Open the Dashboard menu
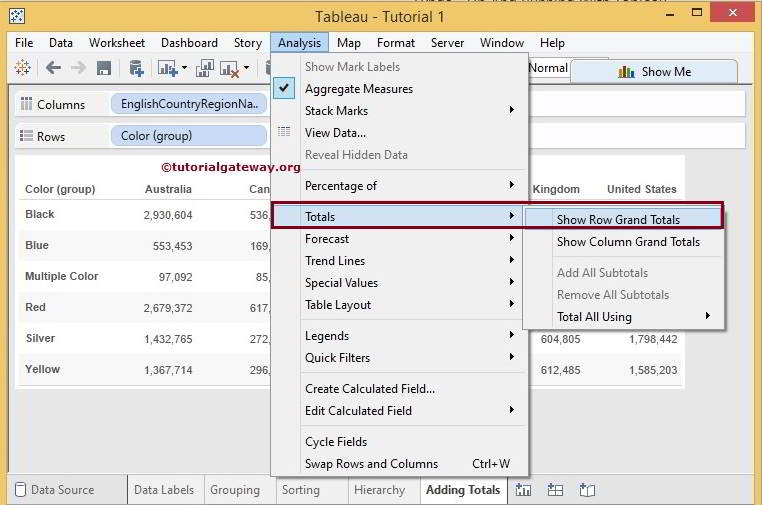The width and height of the screenshot is (762, 505). [x=189, y=43]
